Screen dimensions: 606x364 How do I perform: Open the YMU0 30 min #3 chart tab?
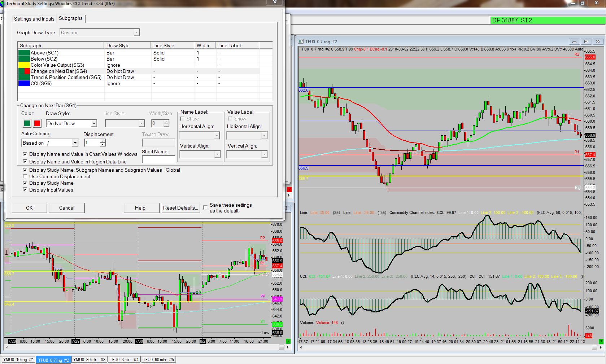click(x=89, y=360)
